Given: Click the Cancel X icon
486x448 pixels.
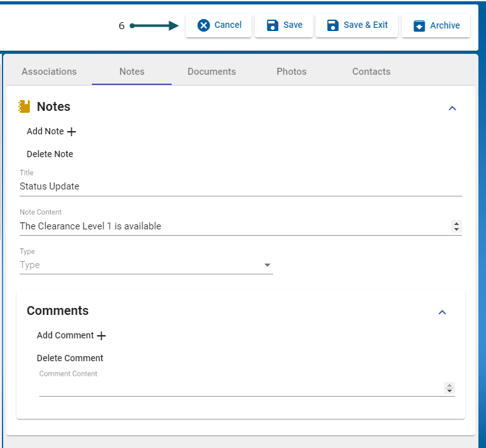Looking at the screenshot, I should [x=203, y=25].
